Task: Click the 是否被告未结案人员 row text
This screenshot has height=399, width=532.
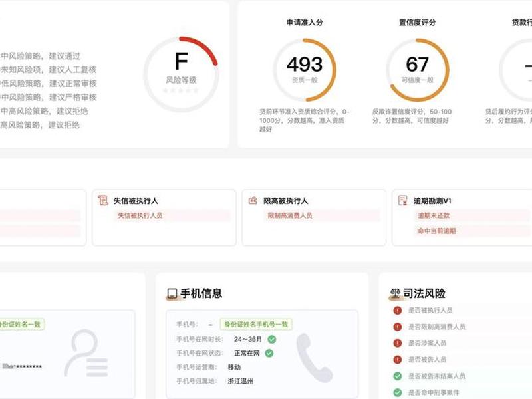Action: click(x=437, y=376)
